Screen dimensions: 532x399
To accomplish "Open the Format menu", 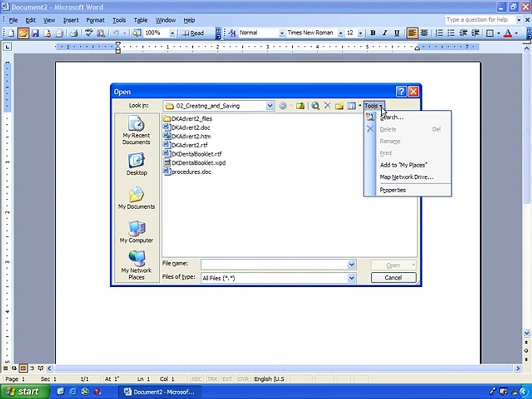I will point(95,21).
